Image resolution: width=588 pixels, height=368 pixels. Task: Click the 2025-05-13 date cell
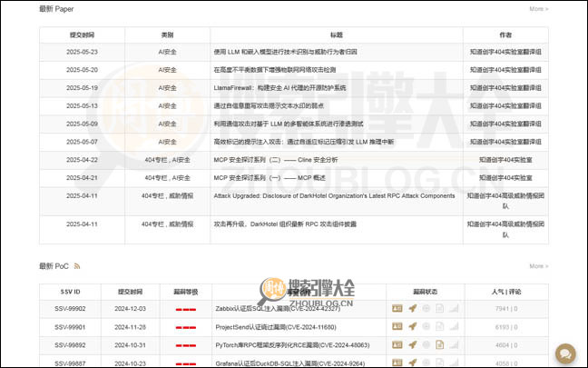82,106
